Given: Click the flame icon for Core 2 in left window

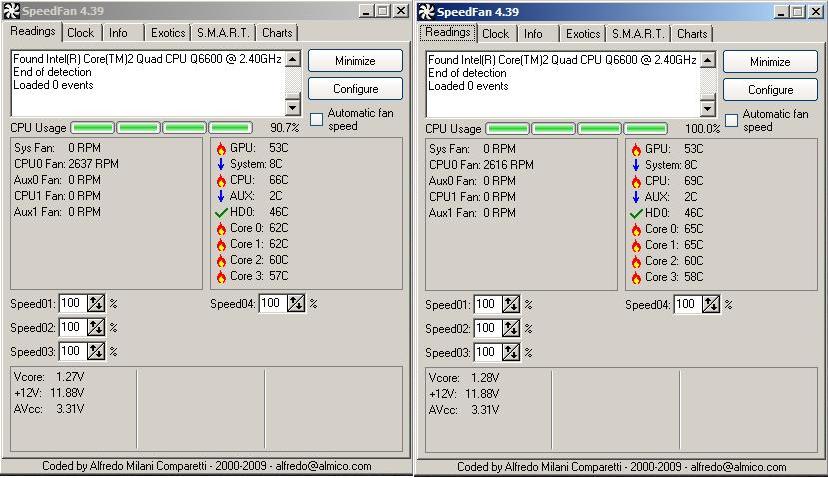Looking at the screenshot, I should (221, 260).
